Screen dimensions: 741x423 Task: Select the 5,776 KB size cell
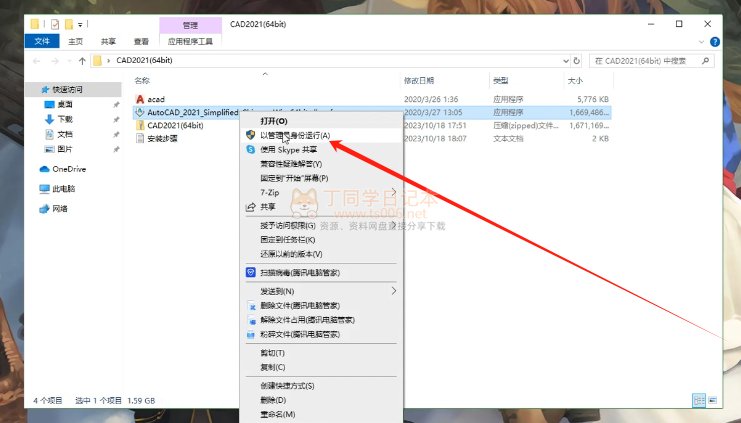[x=593, y=99]
